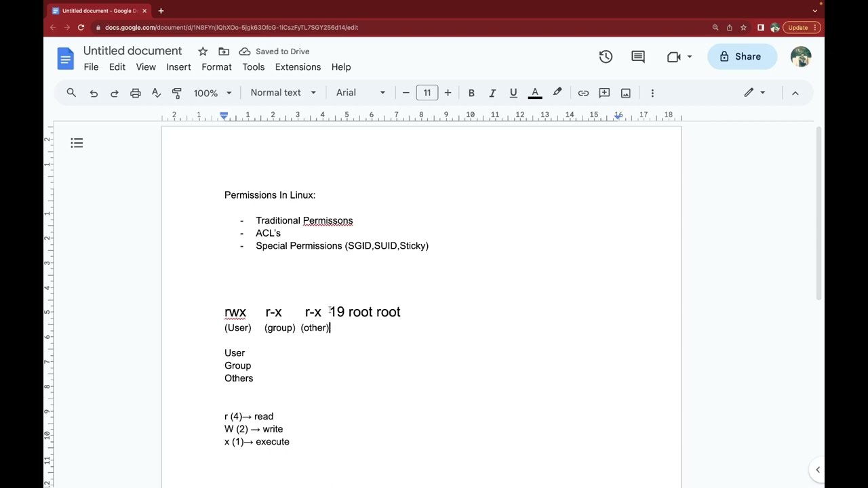Increase font size with plus
The width and height of the screenshot is (868, 488).
448,93
